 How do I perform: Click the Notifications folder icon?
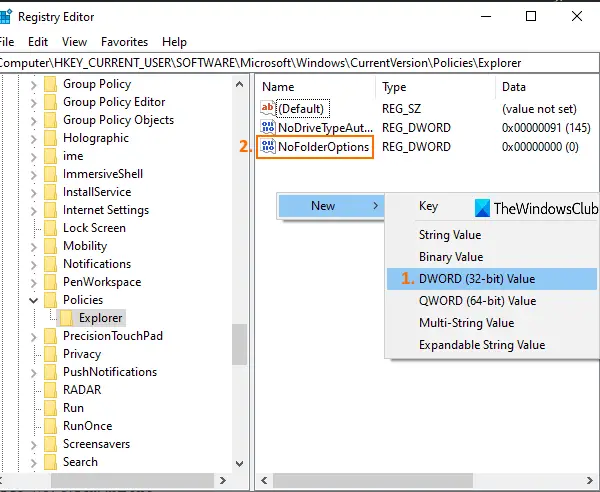click(x=51, y=264)
